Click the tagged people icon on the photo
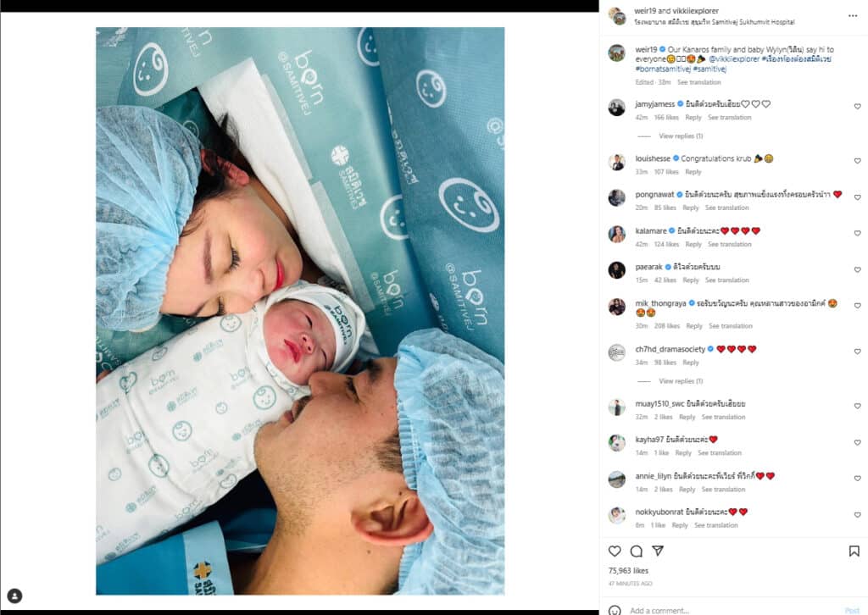 (14, 596)
